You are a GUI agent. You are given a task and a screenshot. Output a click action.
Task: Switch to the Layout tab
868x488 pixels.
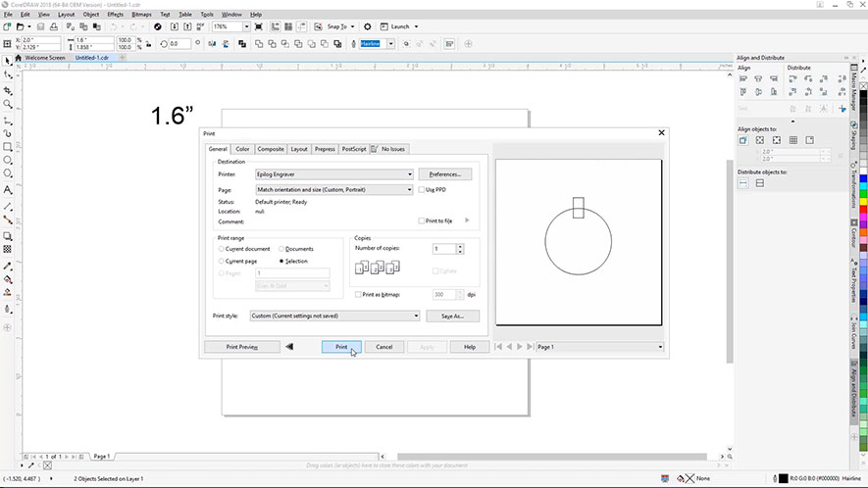pyautogui.click(x=299, y=149)
